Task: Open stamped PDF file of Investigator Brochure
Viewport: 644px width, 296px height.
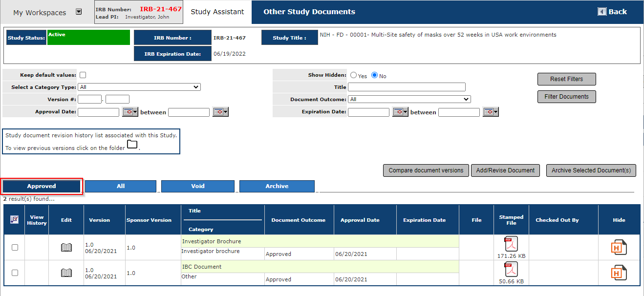Action: pos(511,244)
